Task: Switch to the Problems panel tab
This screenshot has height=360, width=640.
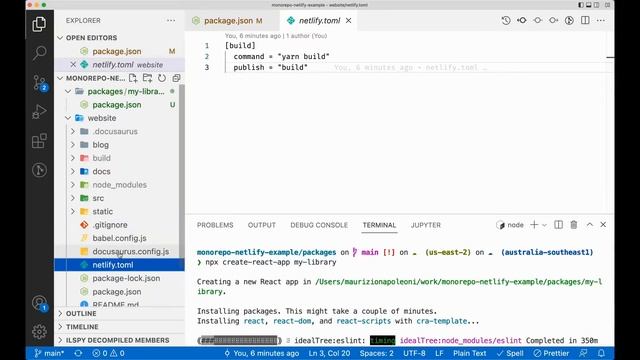Action: click(215, 225)
